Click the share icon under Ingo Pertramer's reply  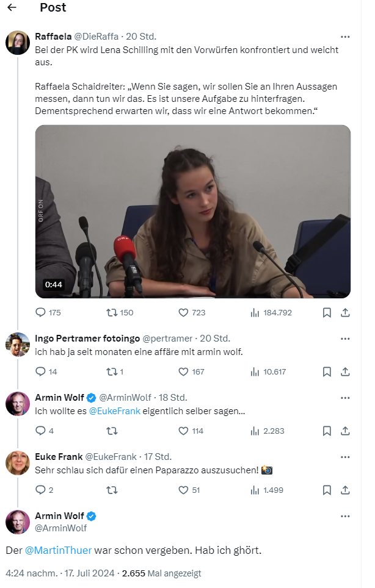[x=345, y=371]
